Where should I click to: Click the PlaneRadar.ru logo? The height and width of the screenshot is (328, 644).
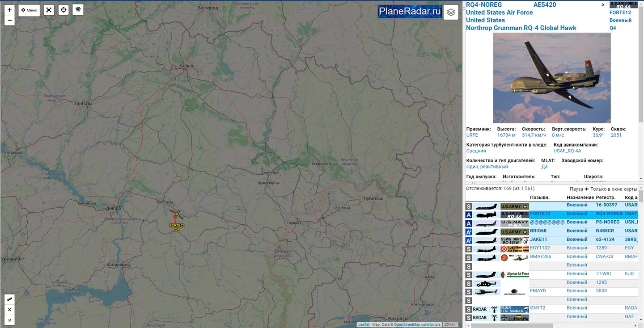[410, 12]
